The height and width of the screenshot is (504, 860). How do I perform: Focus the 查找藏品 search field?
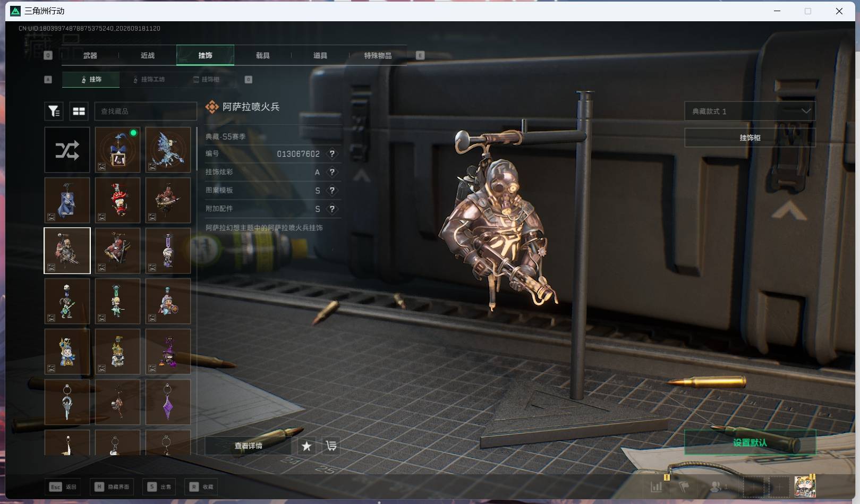click(x=146, y=111)
